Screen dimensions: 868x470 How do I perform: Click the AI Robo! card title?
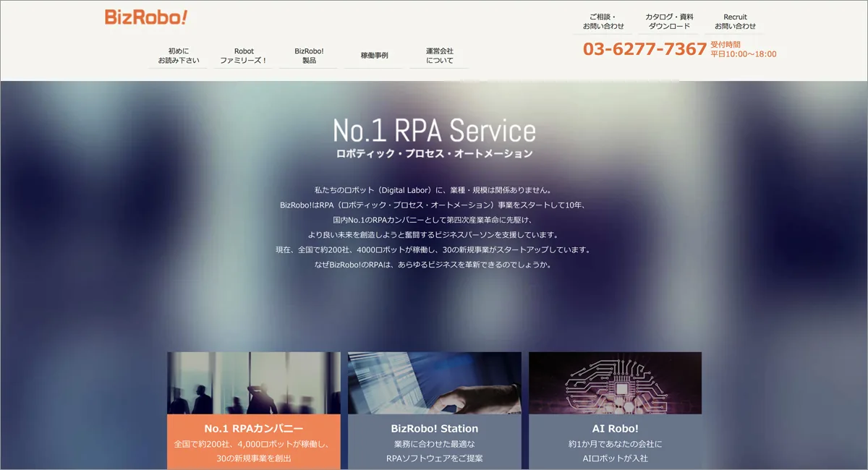(615, 428)
